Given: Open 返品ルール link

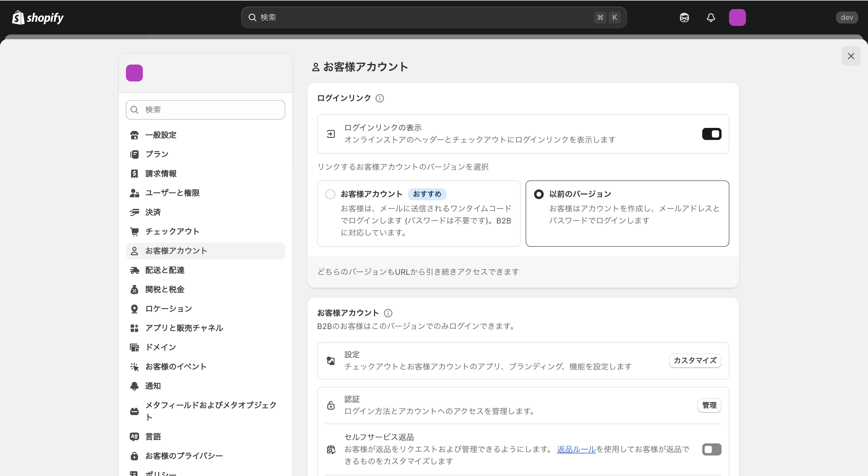Looking at the screenshot, I should click(576, 449).
